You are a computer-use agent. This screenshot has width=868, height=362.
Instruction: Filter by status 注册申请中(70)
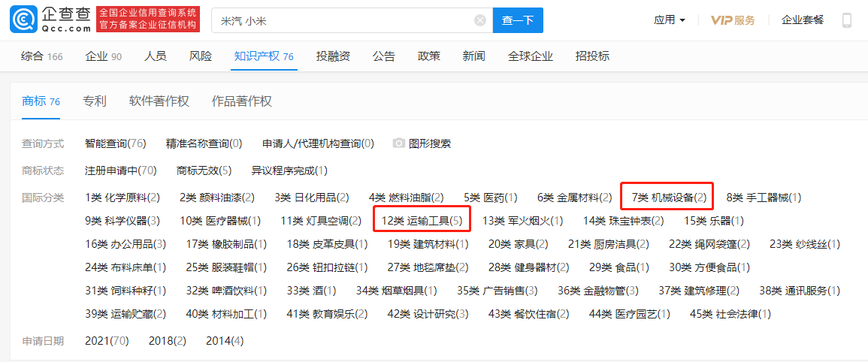[121, 170]
